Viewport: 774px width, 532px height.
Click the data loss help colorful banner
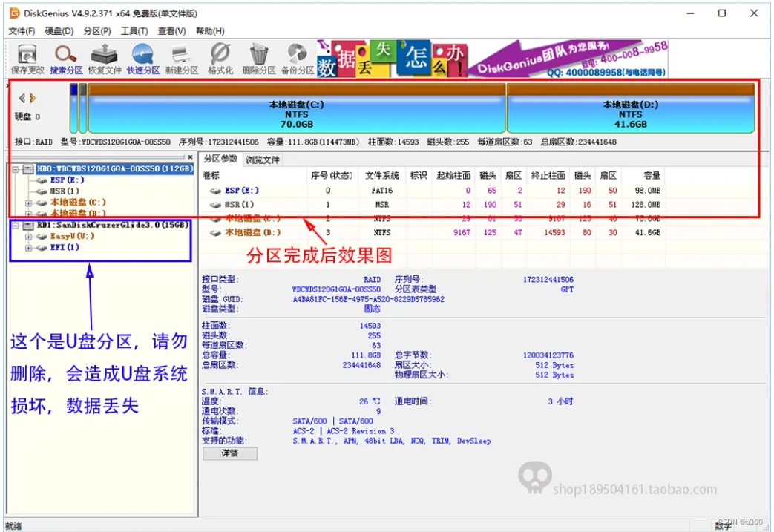point(391,59)
